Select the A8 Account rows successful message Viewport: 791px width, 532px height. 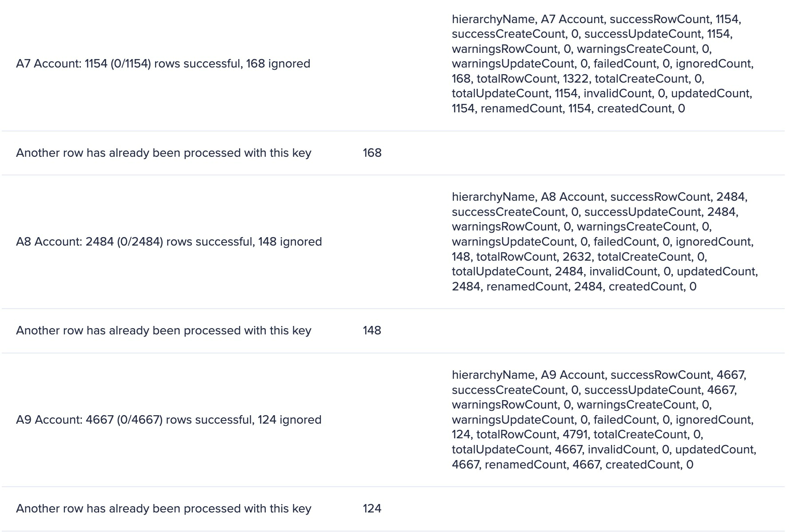(169, 242)
